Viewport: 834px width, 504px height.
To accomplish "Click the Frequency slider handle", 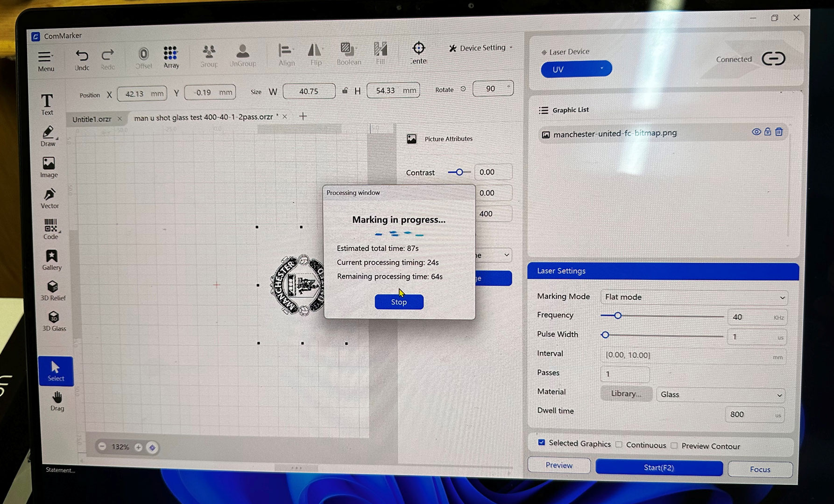I will coord(618,316).
